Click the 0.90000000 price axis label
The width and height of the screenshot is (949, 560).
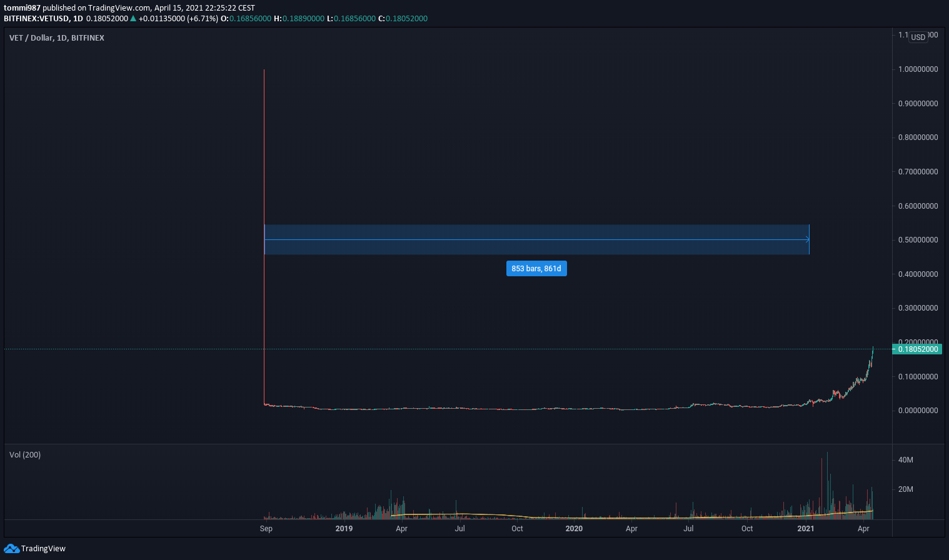[918, 104]
